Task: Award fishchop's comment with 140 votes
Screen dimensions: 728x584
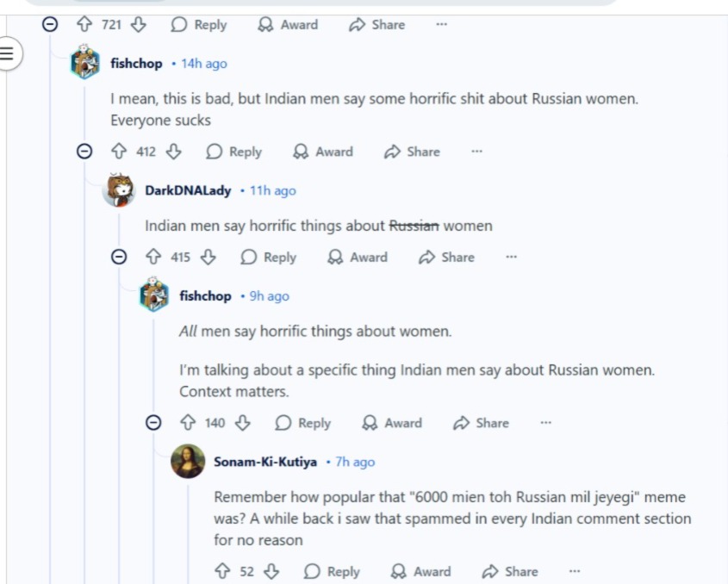Action: click(392, 423)
